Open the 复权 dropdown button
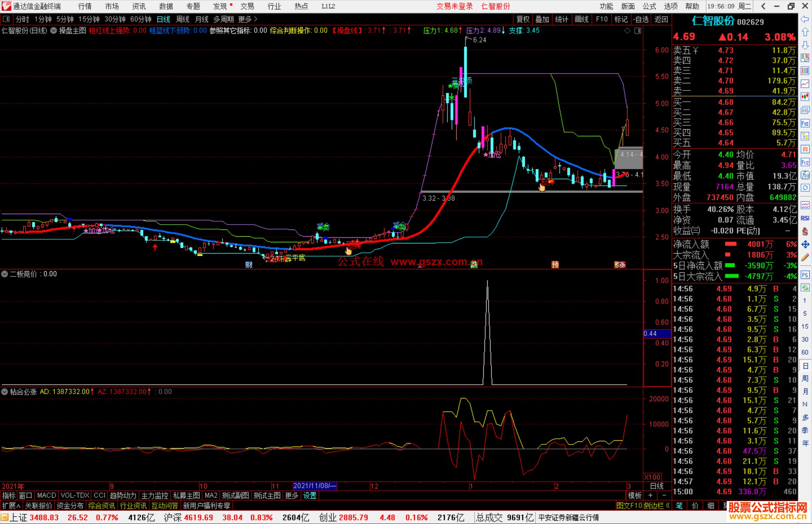This screenshot has height=524, width=812. pos(523,19)
